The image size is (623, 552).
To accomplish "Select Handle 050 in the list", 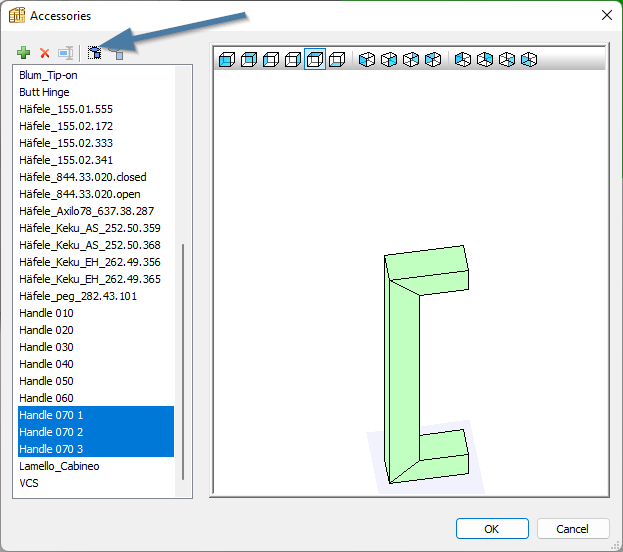I will pyautogui.click(x=96, y=381).
